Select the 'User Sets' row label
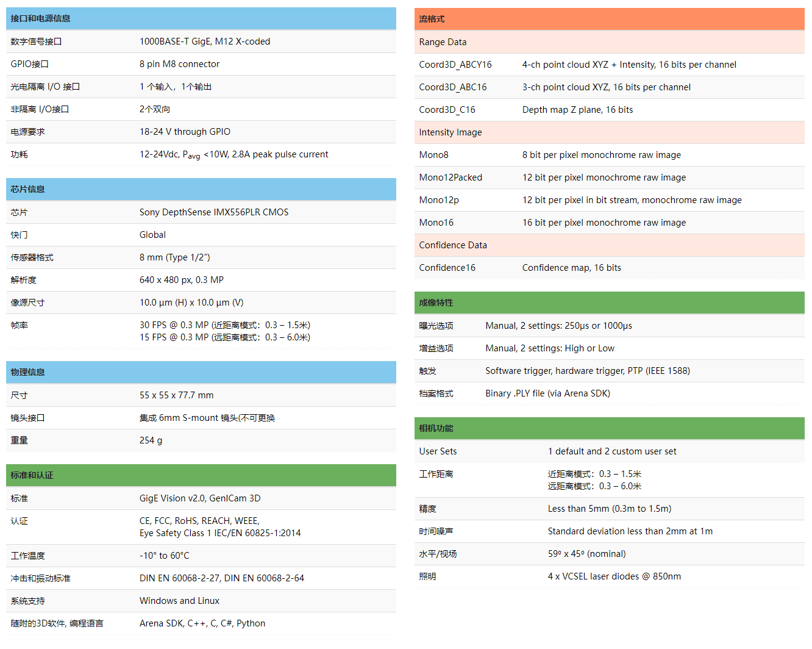 point(438,451)
